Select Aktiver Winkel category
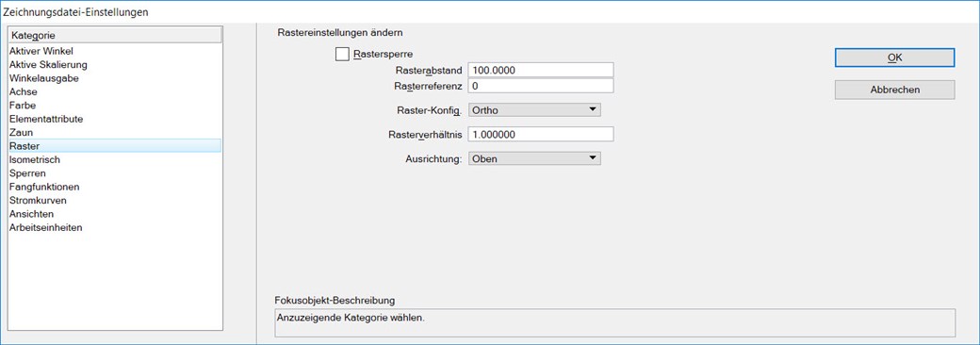 click(x=115, y=51)
